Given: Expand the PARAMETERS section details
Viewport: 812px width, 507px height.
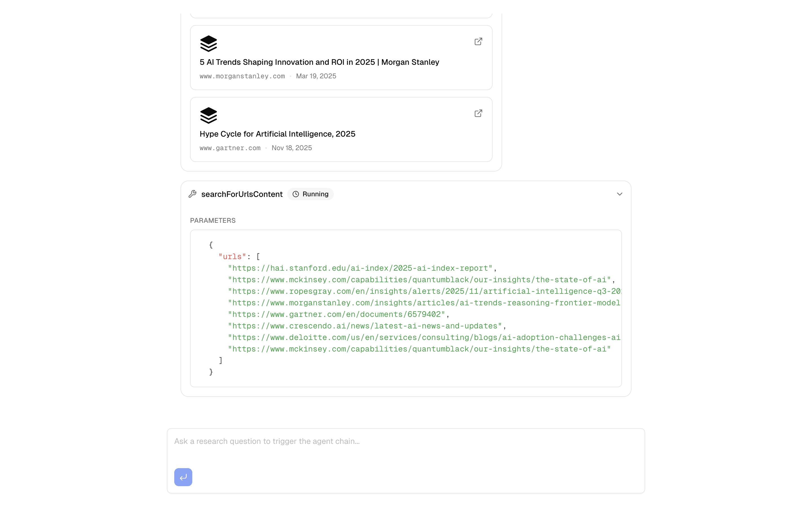Looking at the screenshot, I should tap(212, 220).
